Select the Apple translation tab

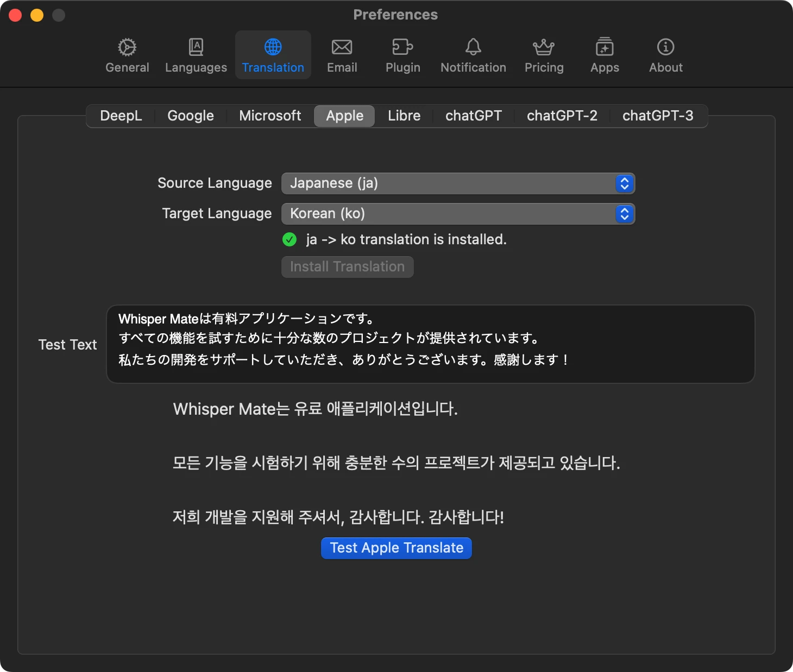click(x=344, y=116)
